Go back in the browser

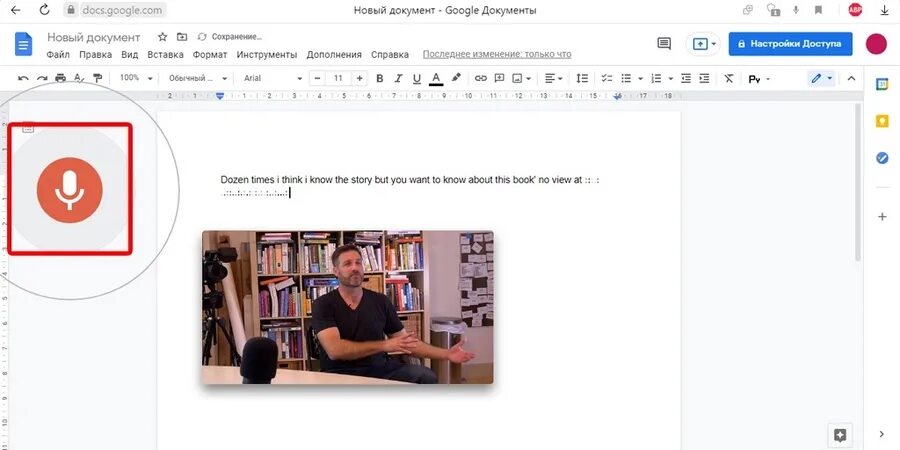[x=15, y=10]
